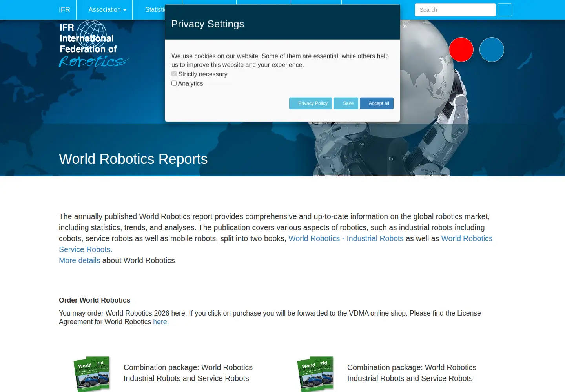Accept all cookies

(x=377, y=103)
